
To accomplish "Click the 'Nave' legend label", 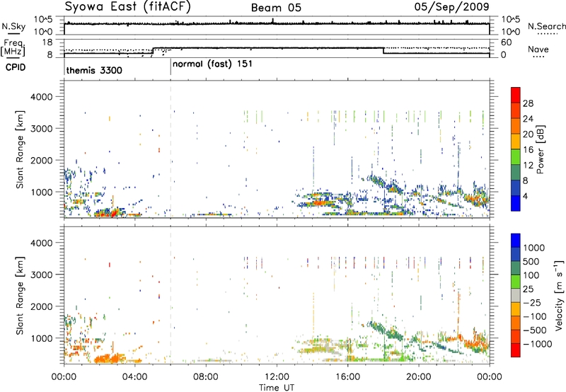I will [538, 49].
